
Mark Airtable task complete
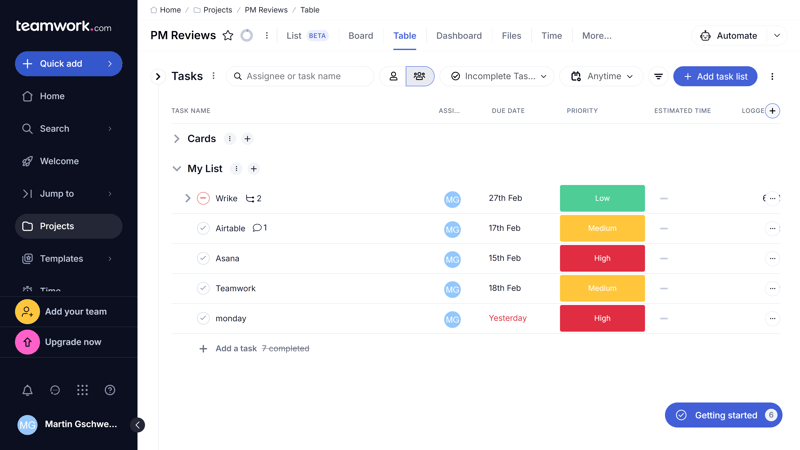[203, 228]
